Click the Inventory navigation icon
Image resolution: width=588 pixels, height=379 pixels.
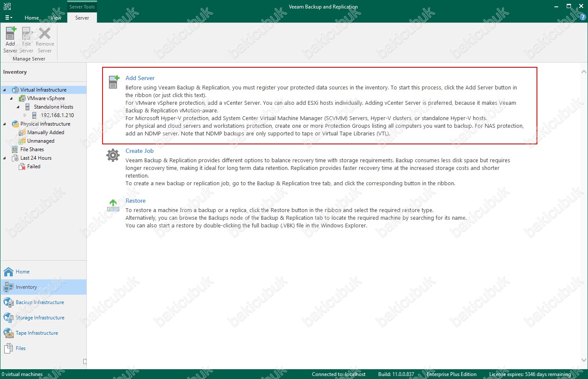9,287
